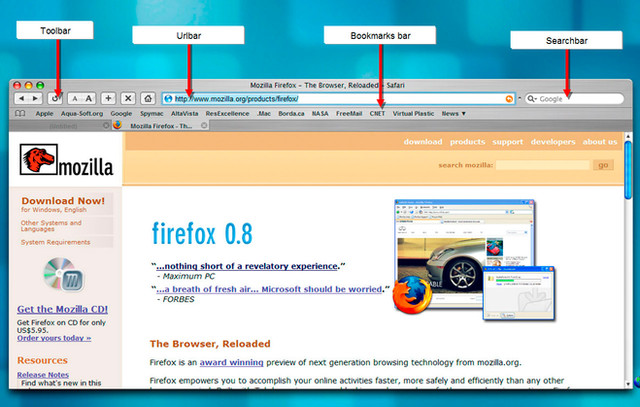Click the 'firefox 0.8' heading text
This screenshot has width=640, height=407.
pyautogui.click(x=202, y=233)
